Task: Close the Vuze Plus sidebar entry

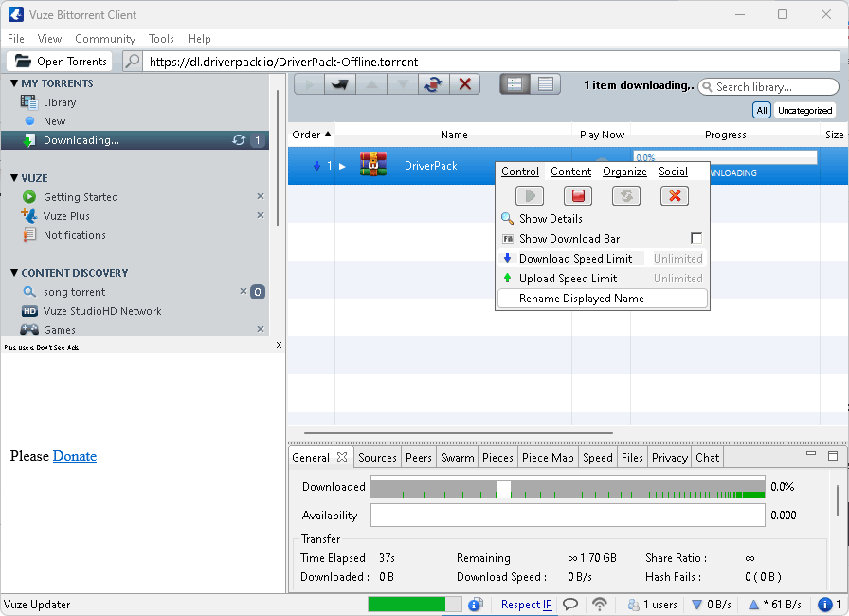Action: pos(261,215)
